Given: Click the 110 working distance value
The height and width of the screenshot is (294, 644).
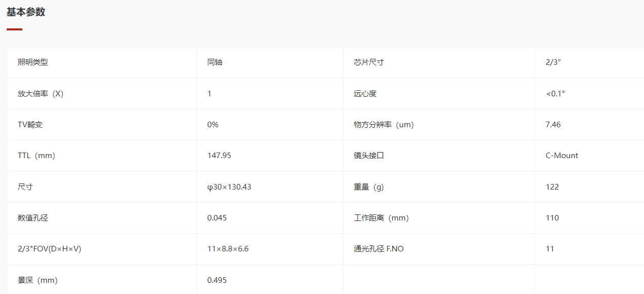Looking at the screenshot, I should click(552, 218).
